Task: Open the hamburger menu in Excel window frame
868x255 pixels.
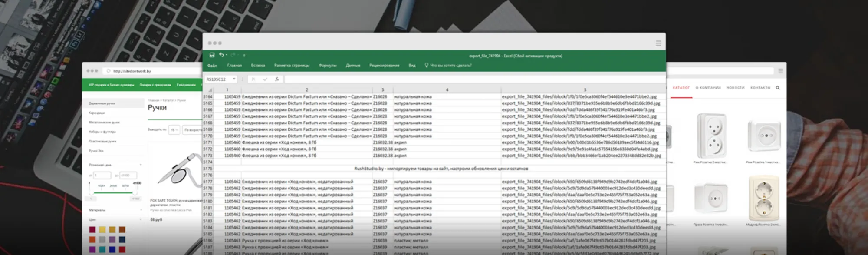Action: [x=658, y=43]
